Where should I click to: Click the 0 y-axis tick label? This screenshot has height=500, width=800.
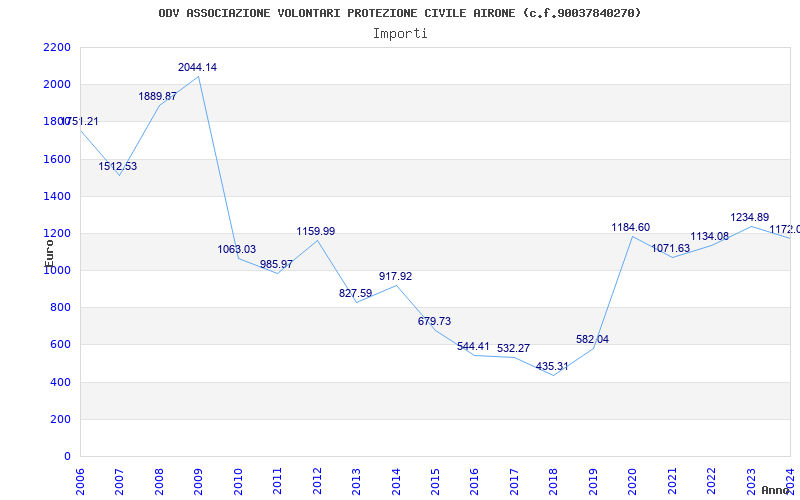[67, 457]
